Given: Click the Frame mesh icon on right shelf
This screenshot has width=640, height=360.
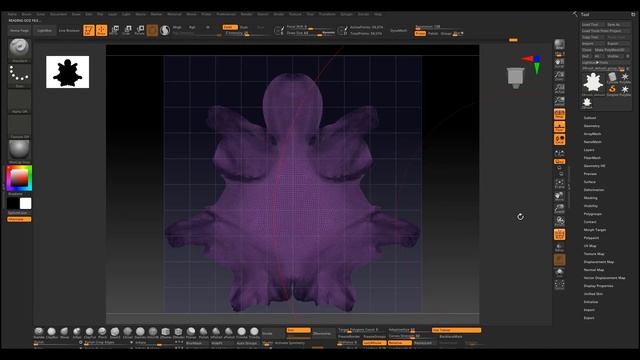Looking at the screenshot, I should [559, 183].
